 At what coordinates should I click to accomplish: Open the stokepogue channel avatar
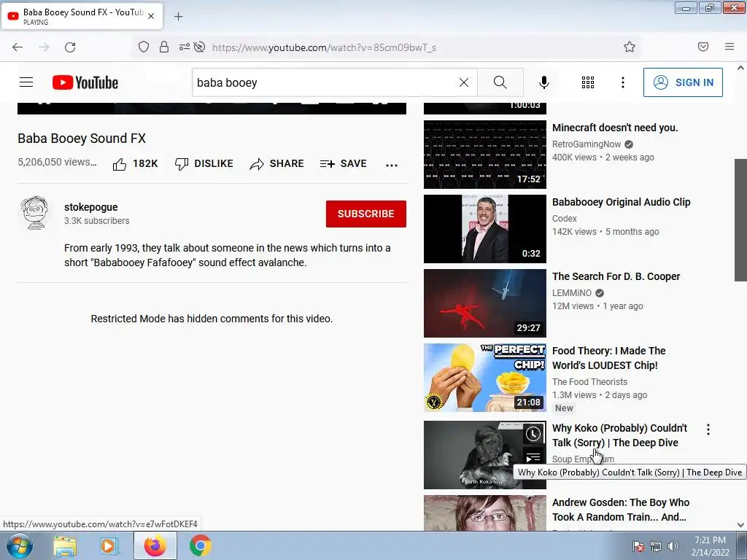click(35, 212)
